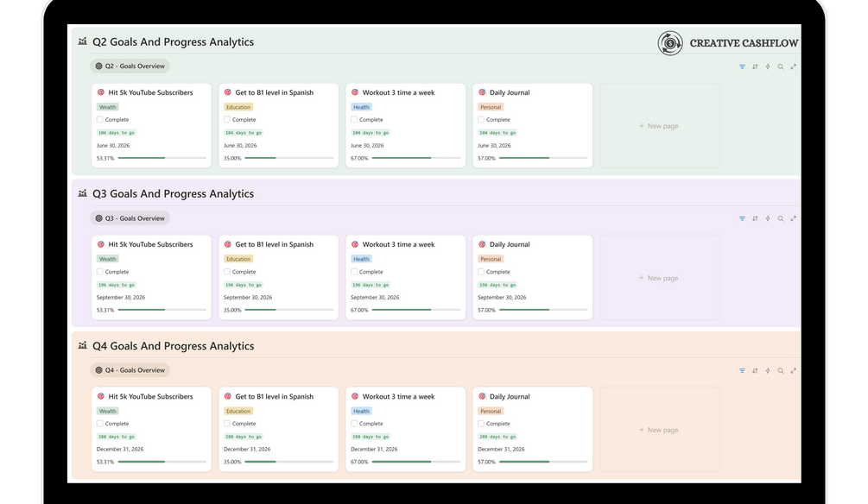Click the sort icon in Q2 section

pos(755,67)
